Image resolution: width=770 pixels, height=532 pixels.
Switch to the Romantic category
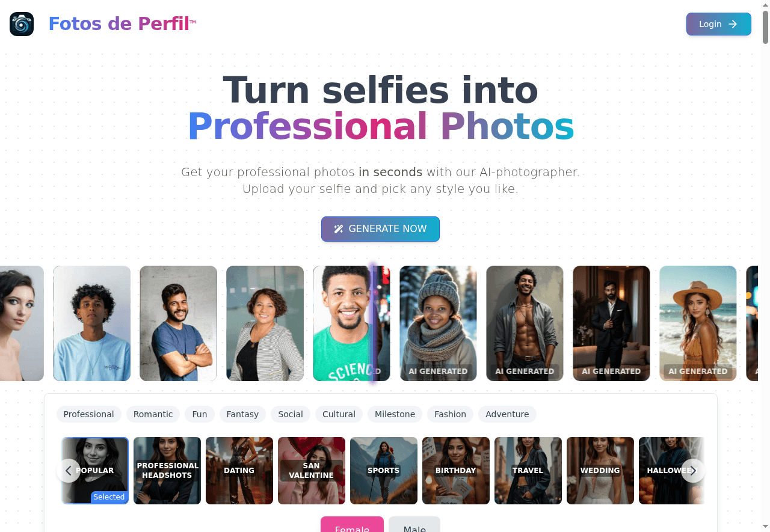click(153, 414)
